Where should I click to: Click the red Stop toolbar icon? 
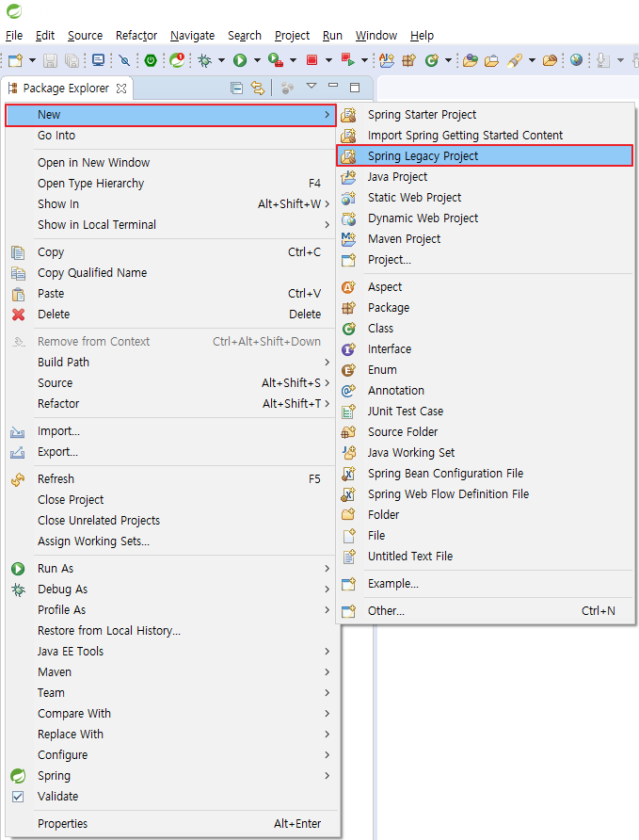point(312,60)
